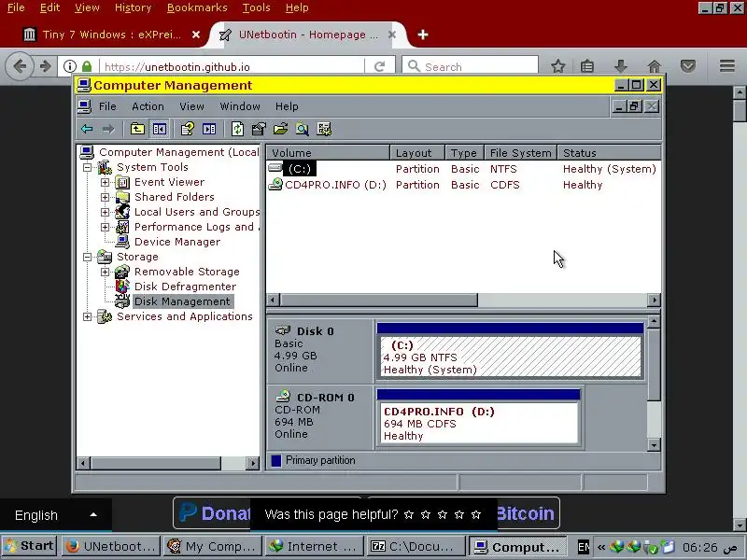The width and height of the screenshot is (747, 560).
Task: Expand the Services and Applications node
Action: 87,316
